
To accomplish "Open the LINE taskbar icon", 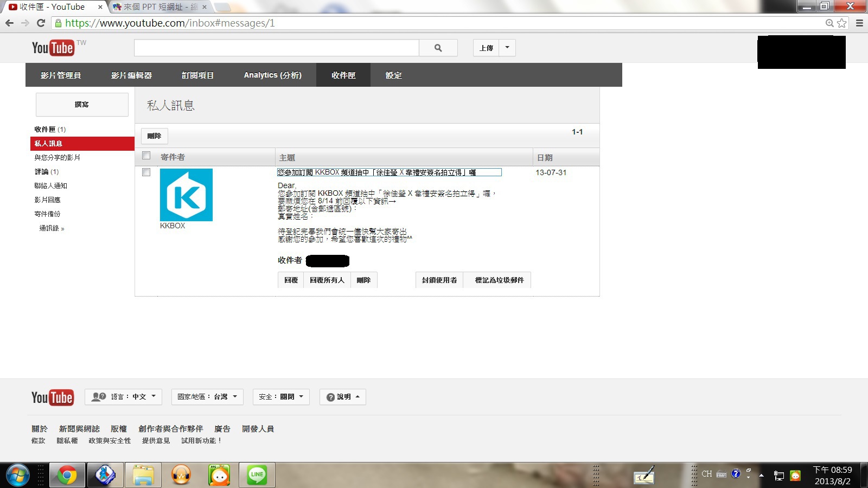I will click(257, 476).
